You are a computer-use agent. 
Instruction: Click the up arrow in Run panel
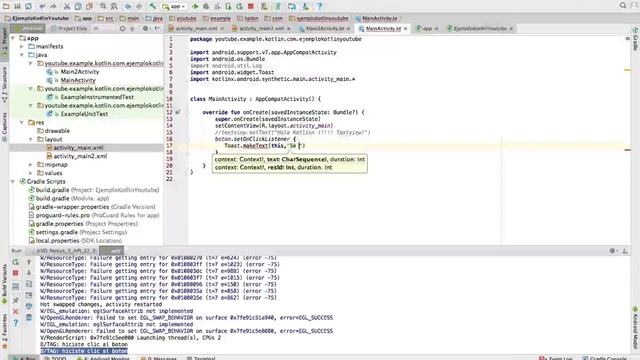click(29, 262)
